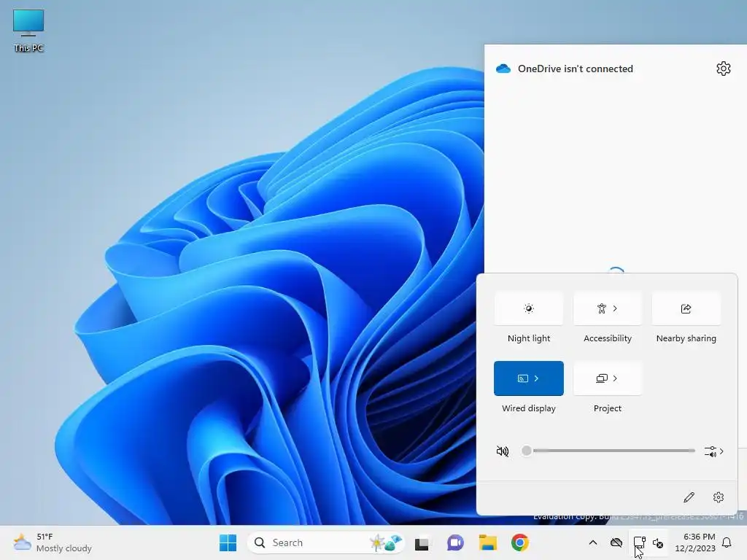Launch Google Chrome from taskbar
This screenshot has height=560, width=747.
coord(519,542)
